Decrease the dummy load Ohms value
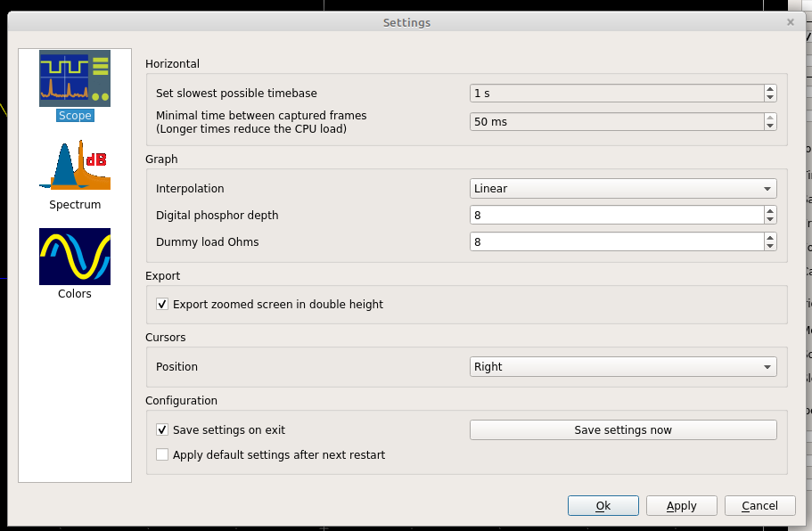The height and width of the screenshot is (531, 812). (769, 246)
